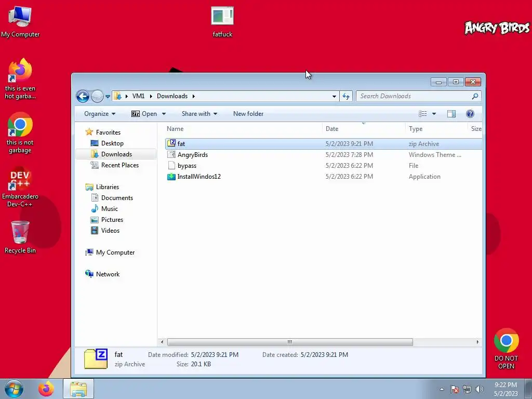Click the horizontal scrollbar left arrow

(x=162, y=342)
